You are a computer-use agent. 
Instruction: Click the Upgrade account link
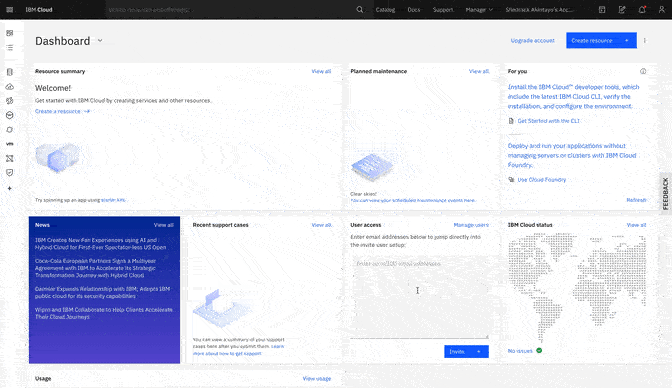point(533,40)
